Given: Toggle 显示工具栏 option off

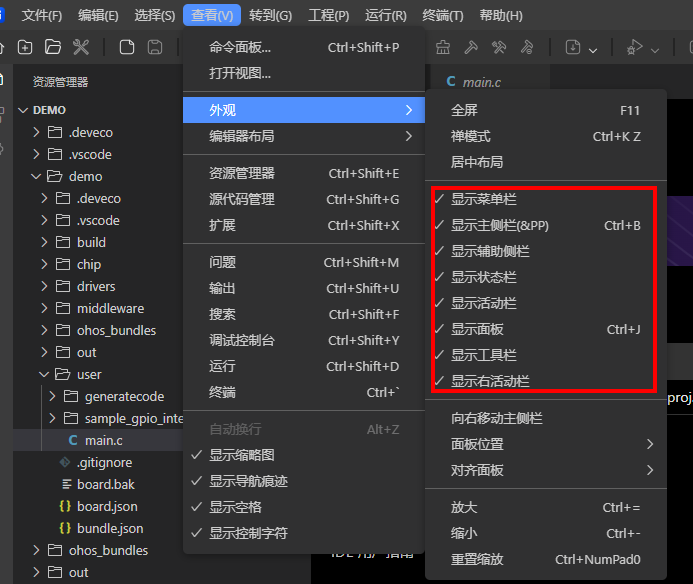Looking at the screenshot, I should tap(484, 355).
